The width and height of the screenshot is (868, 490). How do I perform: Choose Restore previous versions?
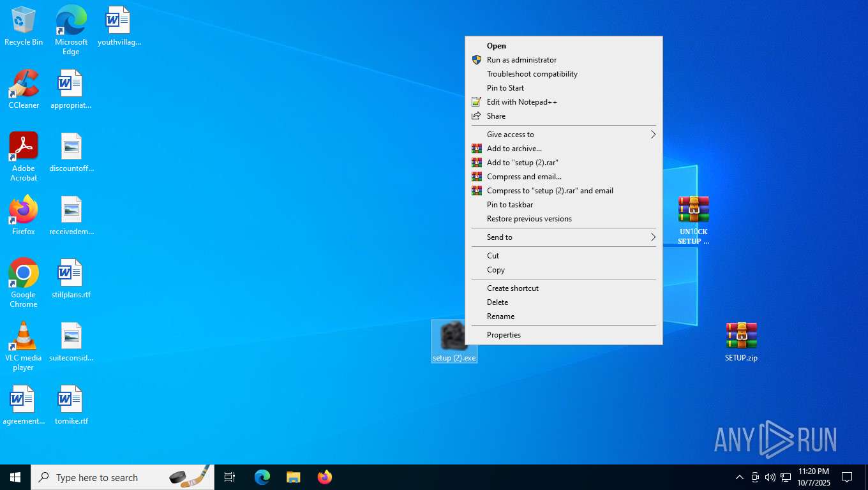pos(564,219)
